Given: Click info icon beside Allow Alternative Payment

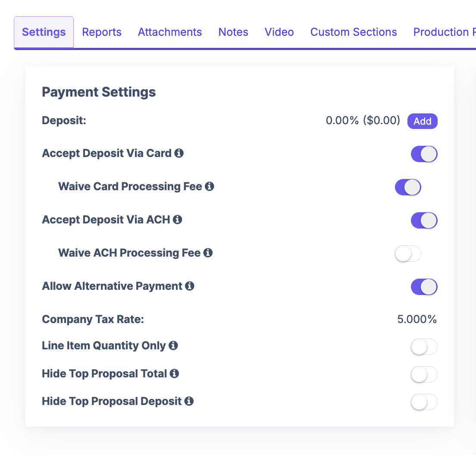Looking at the screenshot, I should pyautogui.click(x=189, y=286).
